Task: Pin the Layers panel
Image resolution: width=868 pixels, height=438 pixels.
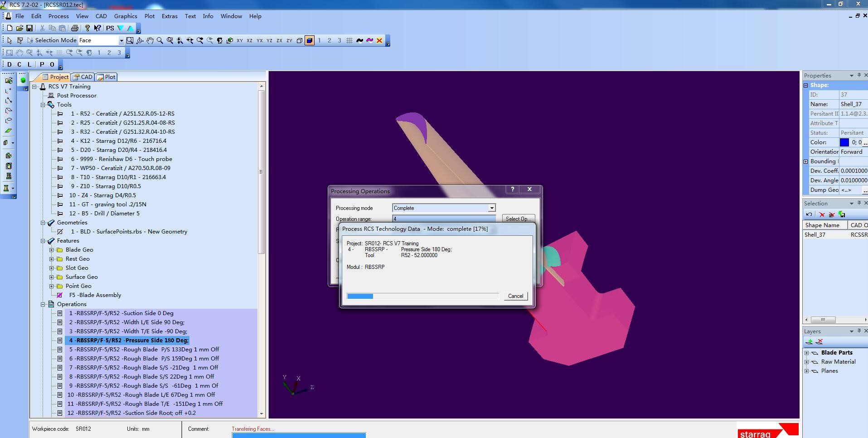Action: click(859, 331)
